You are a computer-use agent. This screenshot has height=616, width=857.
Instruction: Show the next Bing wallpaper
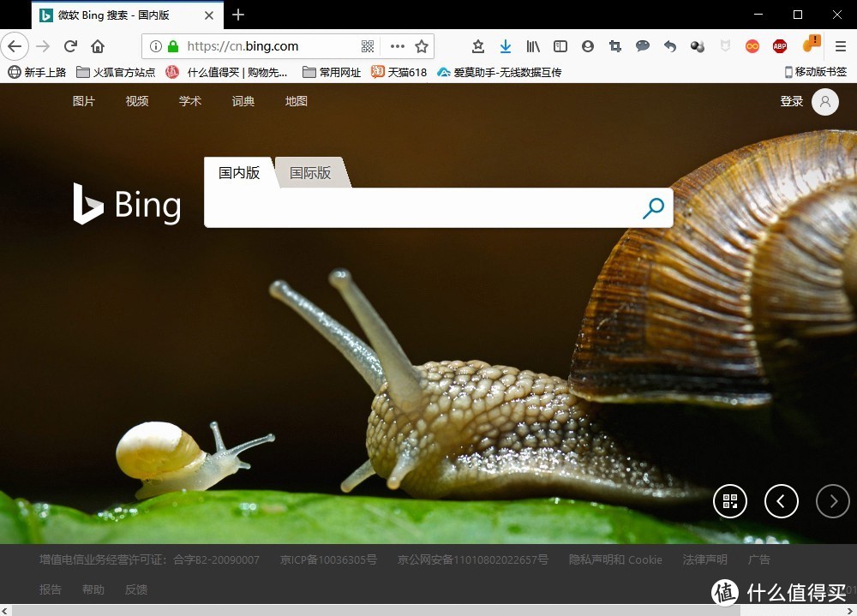[833, 500]
